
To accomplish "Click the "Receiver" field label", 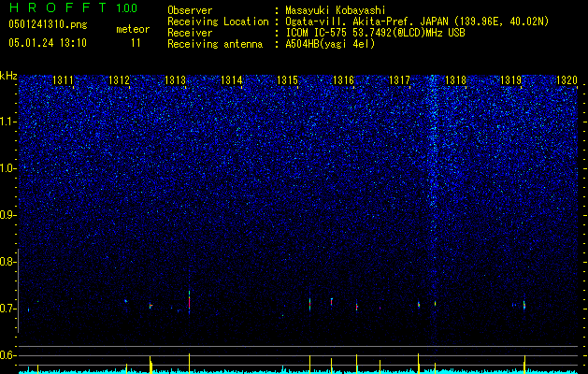I will [190, 33].
